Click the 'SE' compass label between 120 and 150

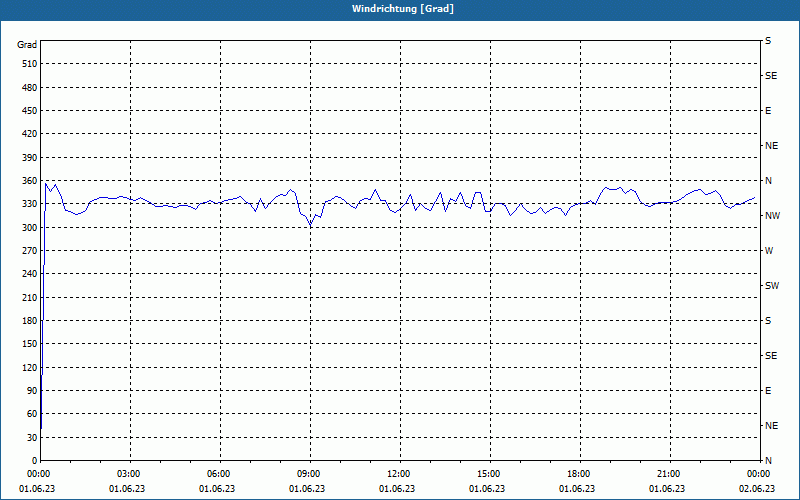point(771,356)
